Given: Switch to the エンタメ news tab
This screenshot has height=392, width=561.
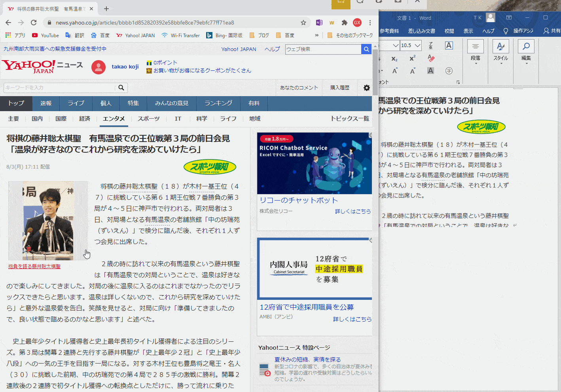Looking at the screenshot, I should click(114, 118).
